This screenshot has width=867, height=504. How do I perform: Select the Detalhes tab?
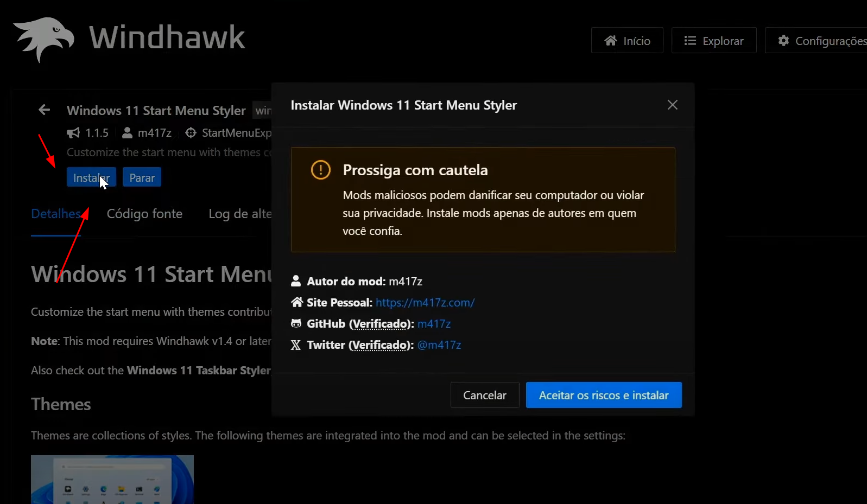[x=57, y=214]
